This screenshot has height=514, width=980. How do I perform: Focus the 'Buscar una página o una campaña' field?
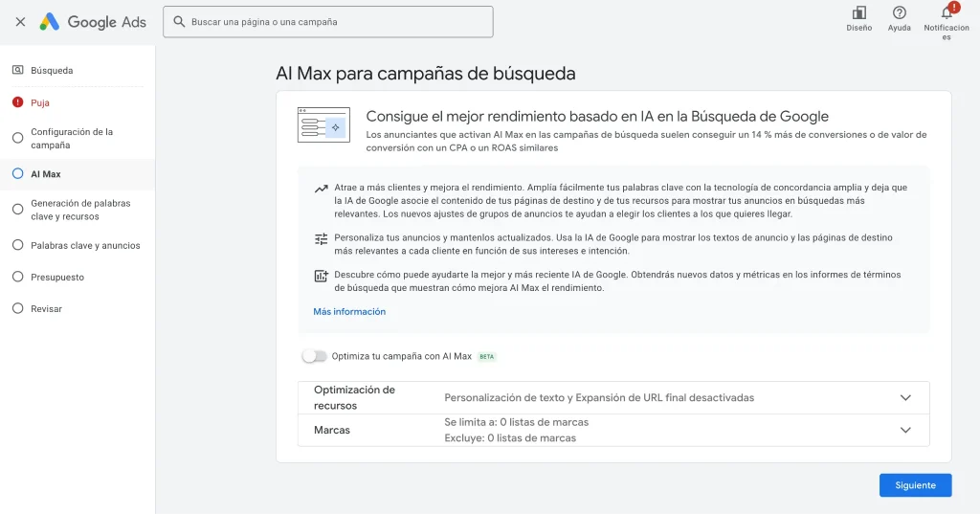tap(328, 22)
